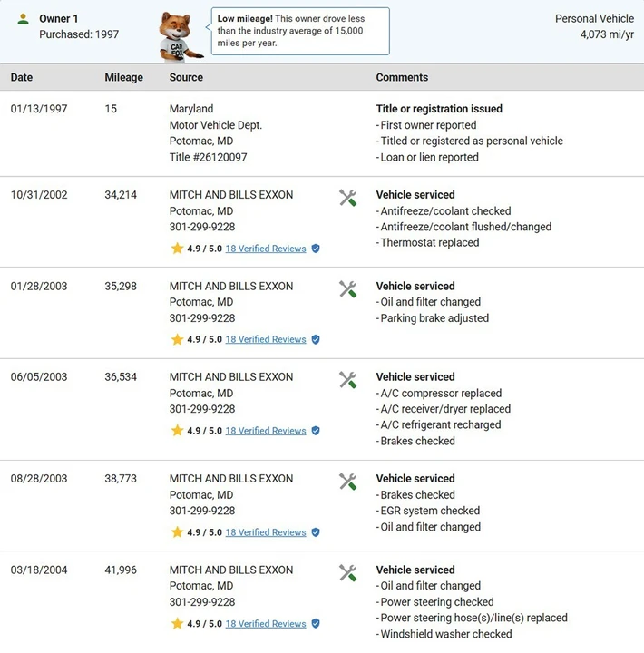The width and height of the screenshot is (644, 653).
Task: Click star rating icon in 10/31/2002 row
Action: tap(177, 249)
